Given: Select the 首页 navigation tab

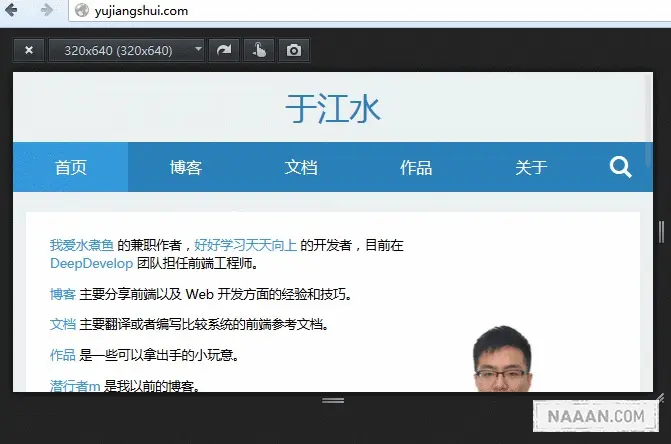Looking at the screenshot, I should click(70, 167).
